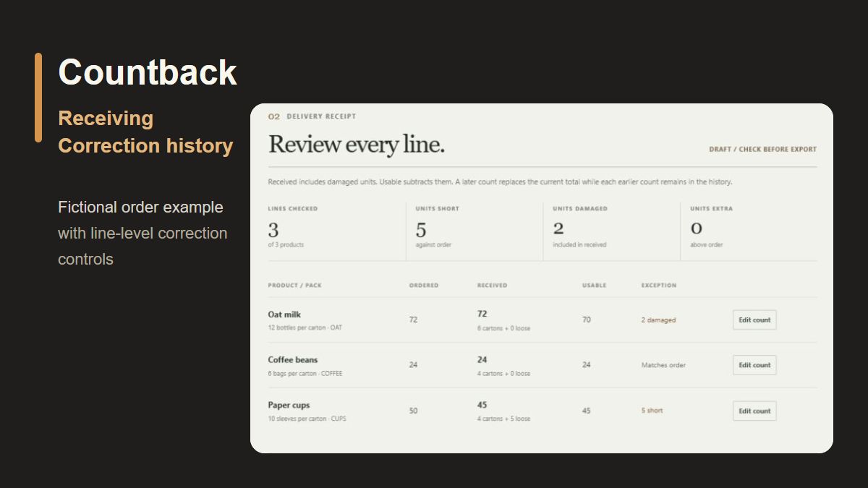The width and height of the screenshot is (868, 488).
Task: Click the ORDERED column header
Action: coord(424,286)
